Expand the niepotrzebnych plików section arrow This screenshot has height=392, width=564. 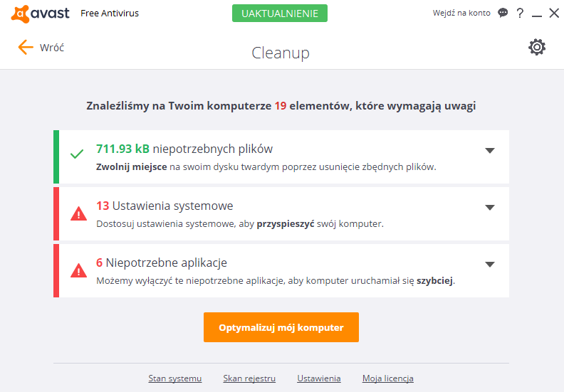[489, 151]
